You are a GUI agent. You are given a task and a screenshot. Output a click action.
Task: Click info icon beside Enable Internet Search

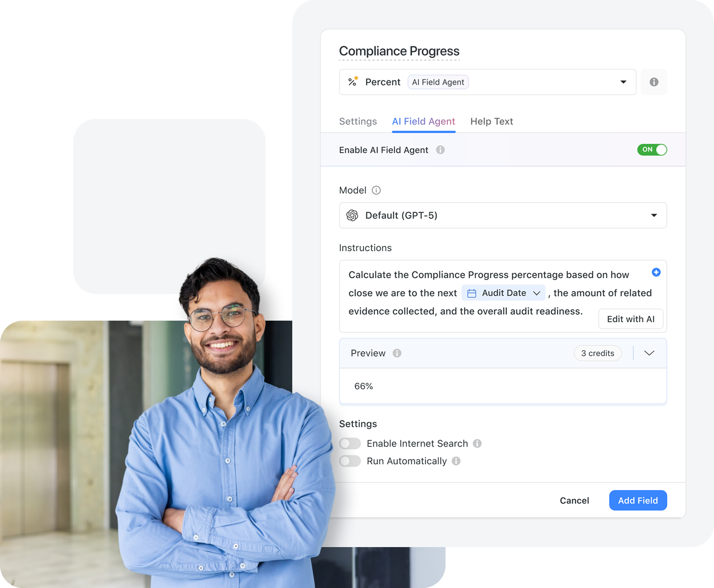(x=477, y=443)
